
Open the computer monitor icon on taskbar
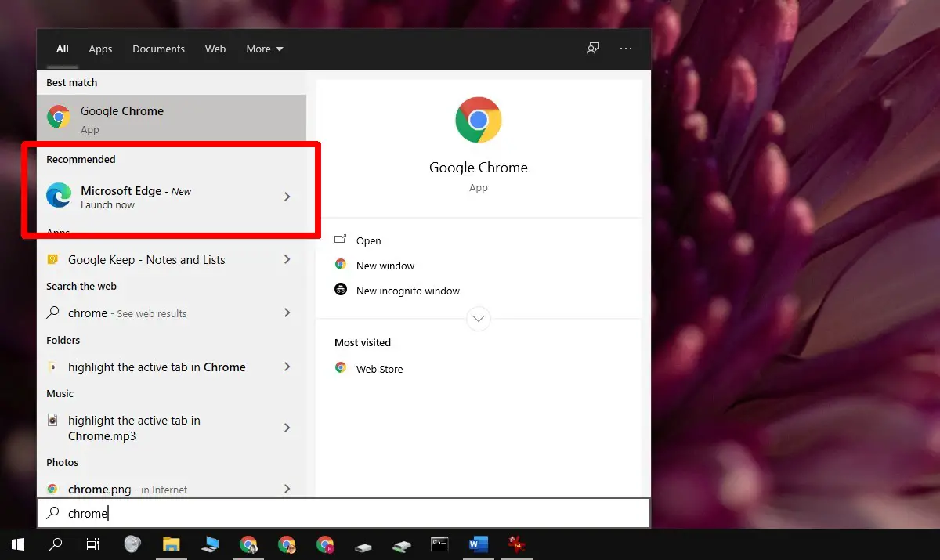coord(209,544)
